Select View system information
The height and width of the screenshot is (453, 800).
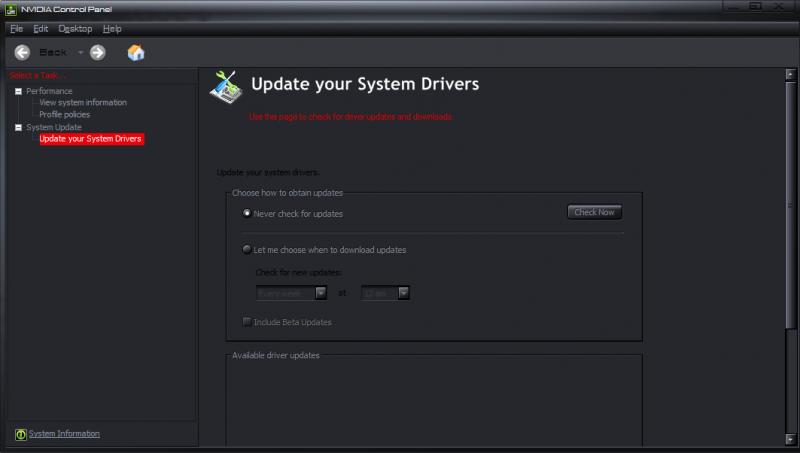[x=83, y=103]
